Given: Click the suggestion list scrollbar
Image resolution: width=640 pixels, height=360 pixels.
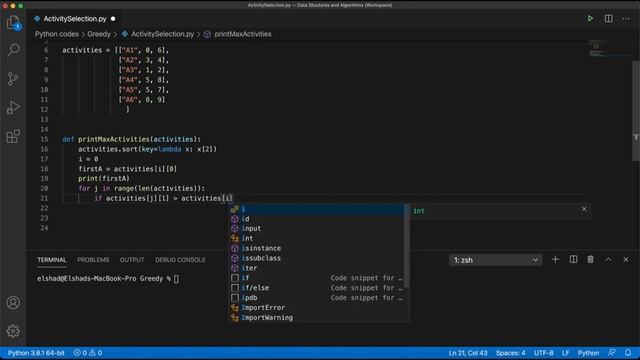Looking at the screenshot, I should pyautogui.click(x=407, y=245).
